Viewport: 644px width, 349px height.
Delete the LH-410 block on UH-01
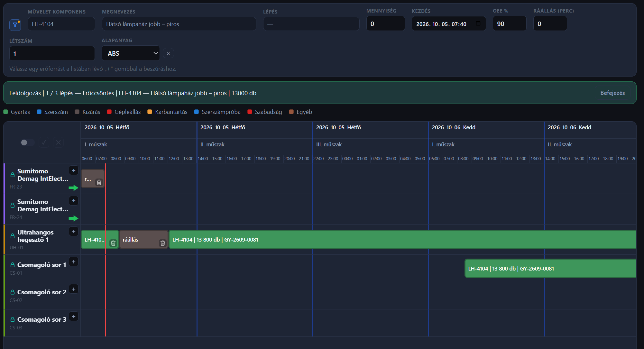(113, 243)
